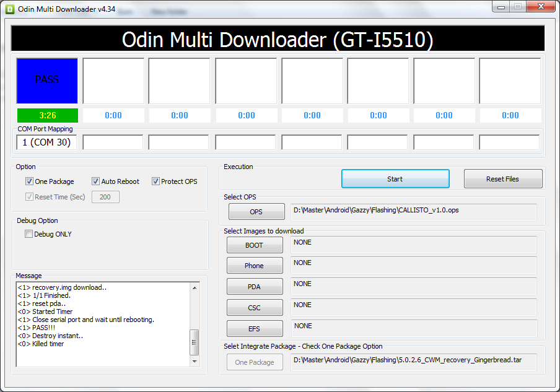Pick a PDA image file
The width and height of the screenshot is (560, 392).
click(254, 286)
